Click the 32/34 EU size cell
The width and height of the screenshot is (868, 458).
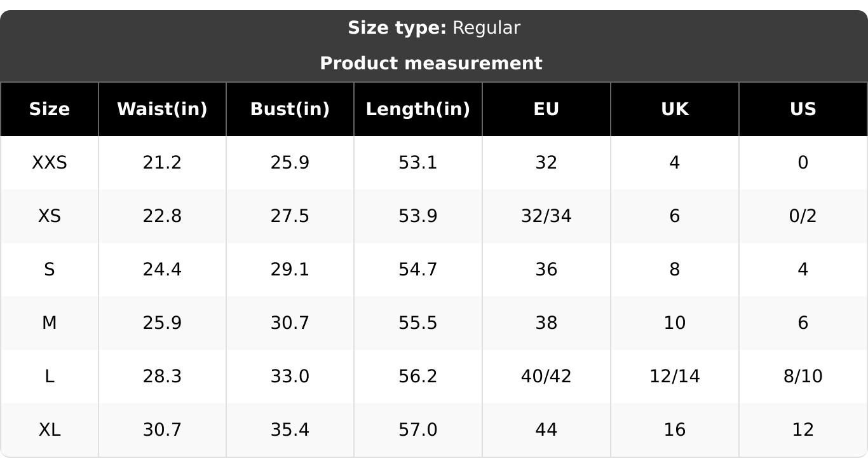click(x=546, y=216)
